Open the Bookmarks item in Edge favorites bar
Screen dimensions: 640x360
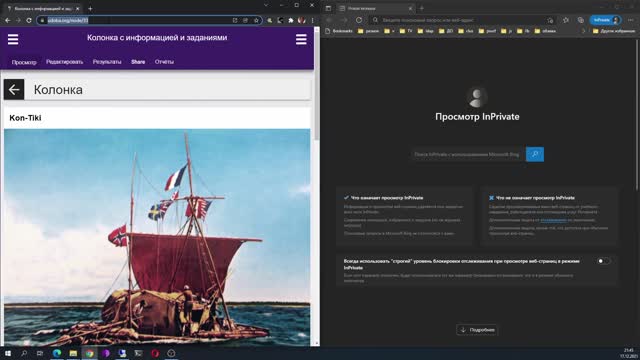339,31
